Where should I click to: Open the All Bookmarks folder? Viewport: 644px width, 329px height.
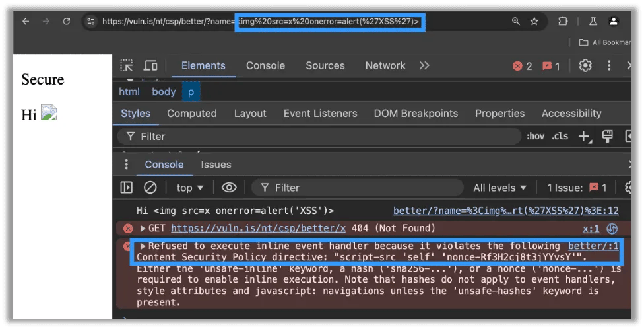click(x=604, y=42)
